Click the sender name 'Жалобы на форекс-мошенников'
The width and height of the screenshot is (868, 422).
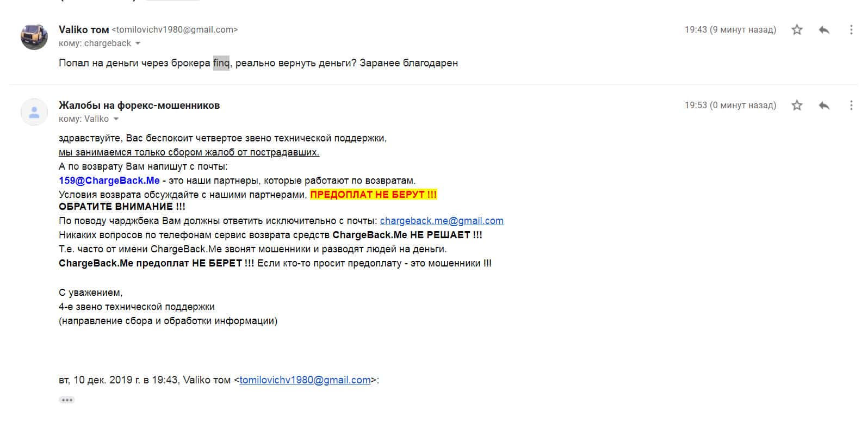pos(139,105)
